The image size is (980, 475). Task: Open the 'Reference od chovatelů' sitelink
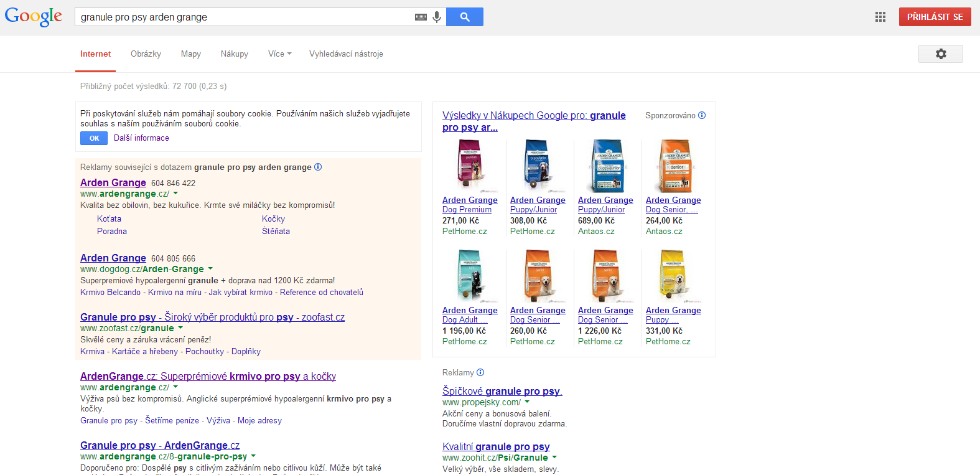point(322,293)
